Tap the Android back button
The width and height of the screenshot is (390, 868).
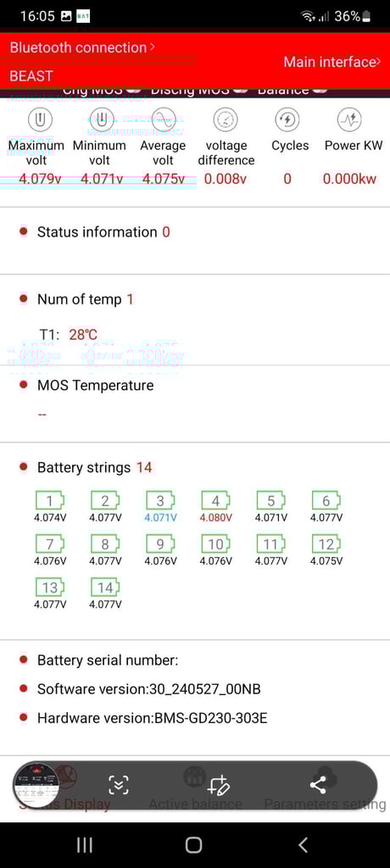tap(303, 845)
